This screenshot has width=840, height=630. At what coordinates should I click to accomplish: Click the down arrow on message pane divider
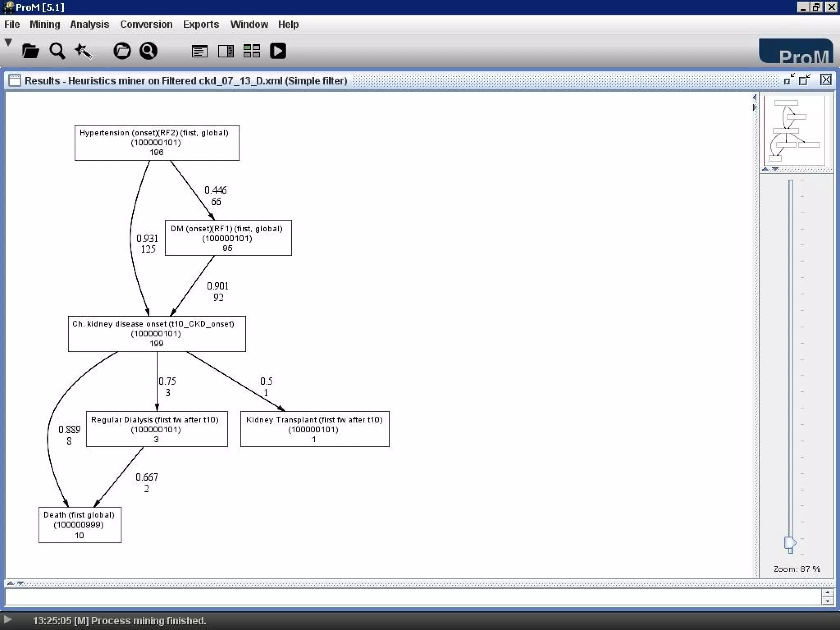[21, 583]
